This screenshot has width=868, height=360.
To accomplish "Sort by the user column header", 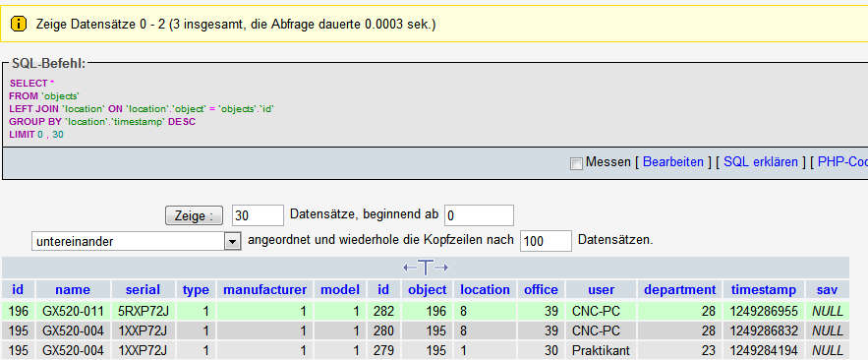I will tap(602, 289).
